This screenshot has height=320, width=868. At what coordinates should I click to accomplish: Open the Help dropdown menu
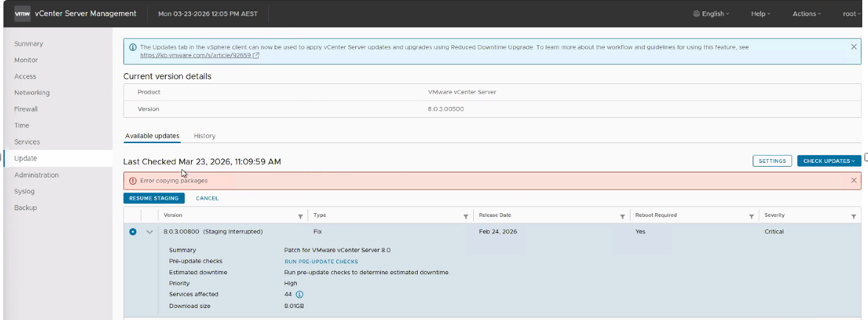(x=760, y=13)
